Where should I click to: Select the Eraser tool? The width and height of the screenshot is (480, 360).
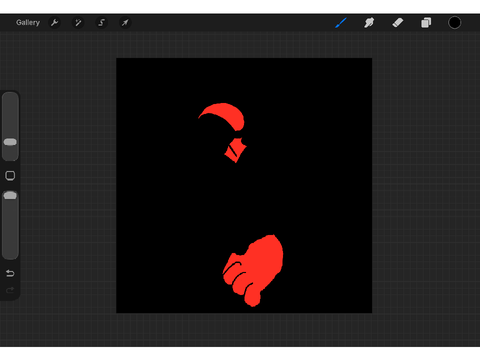point(398,23)
